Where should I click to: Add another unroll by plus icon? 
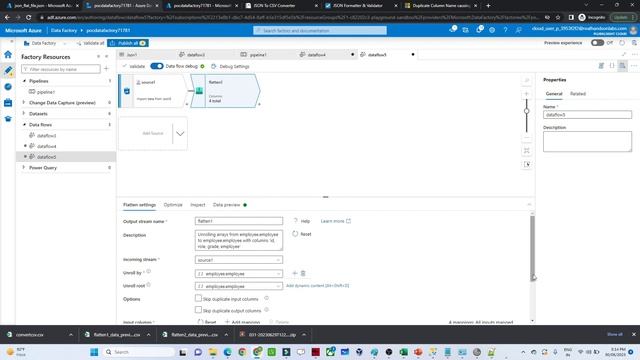(x=295, y=273)
